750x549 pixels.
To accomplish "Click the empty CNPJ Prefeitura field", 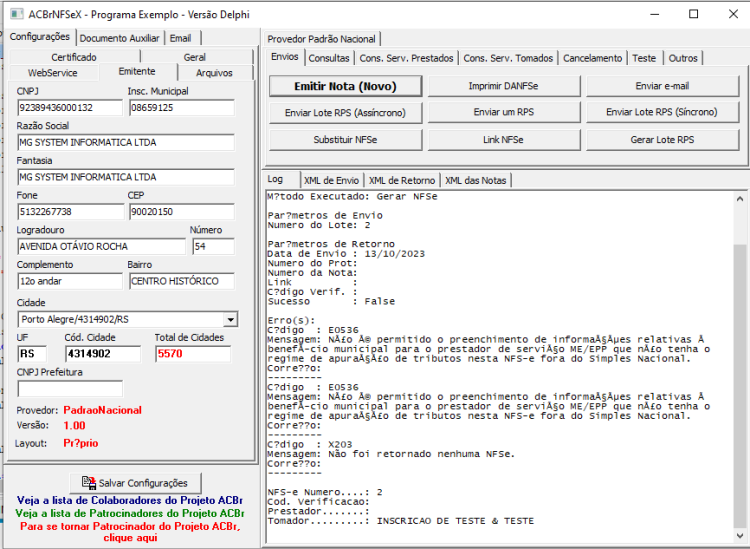I will 70,389.
